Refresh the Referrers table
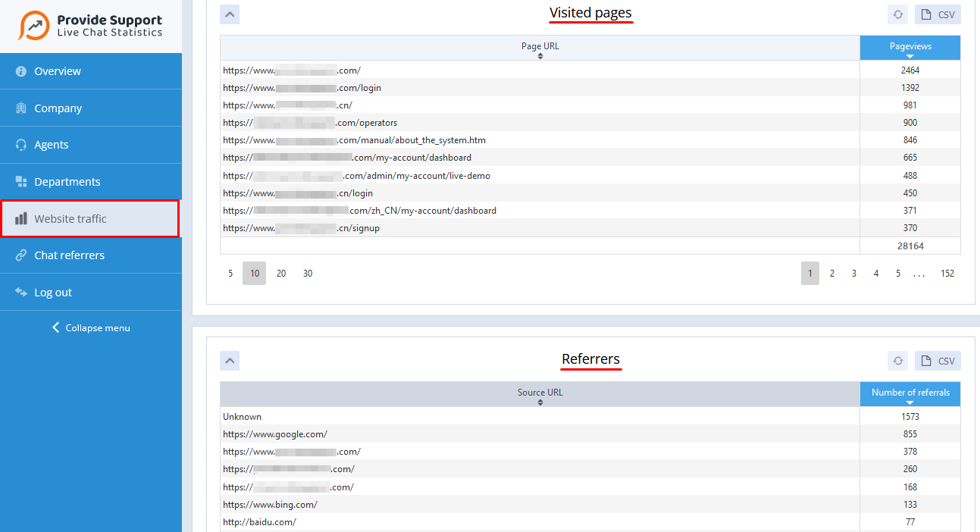 point(897,360)
